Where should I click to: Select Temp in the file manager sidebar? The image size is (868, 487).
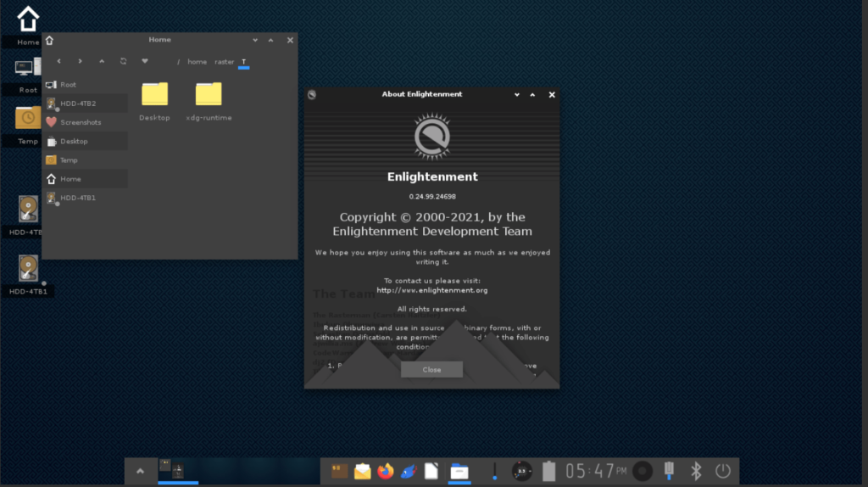[86, 160]
